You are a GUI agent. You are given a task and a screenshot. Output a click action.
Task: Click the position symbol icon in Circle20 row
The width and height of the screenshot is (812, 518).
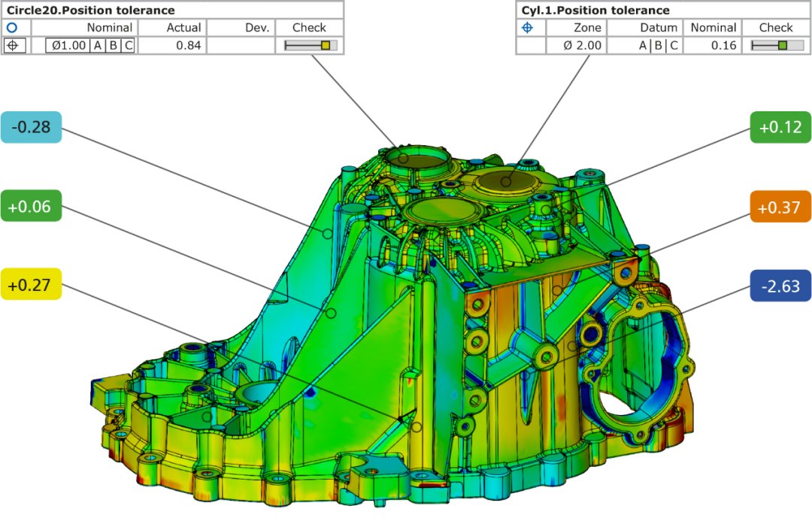13,46
